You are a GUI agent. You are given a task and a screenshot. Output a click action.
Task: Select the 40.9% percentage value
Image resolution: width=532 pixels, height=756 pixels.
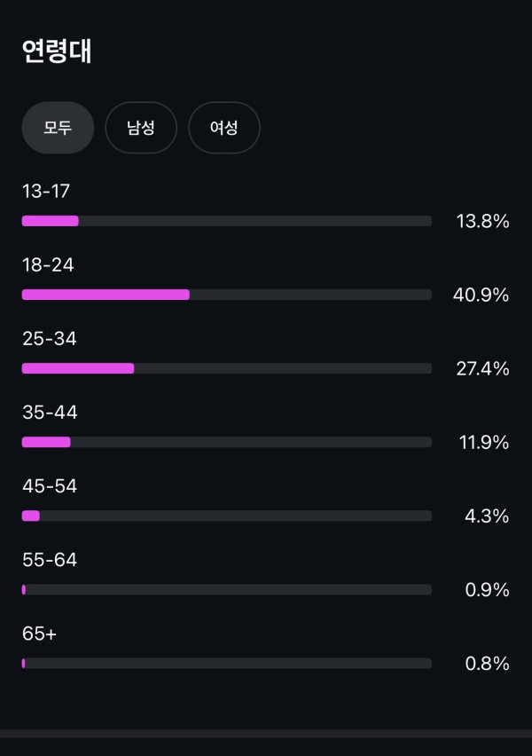(x=481, y=295)
